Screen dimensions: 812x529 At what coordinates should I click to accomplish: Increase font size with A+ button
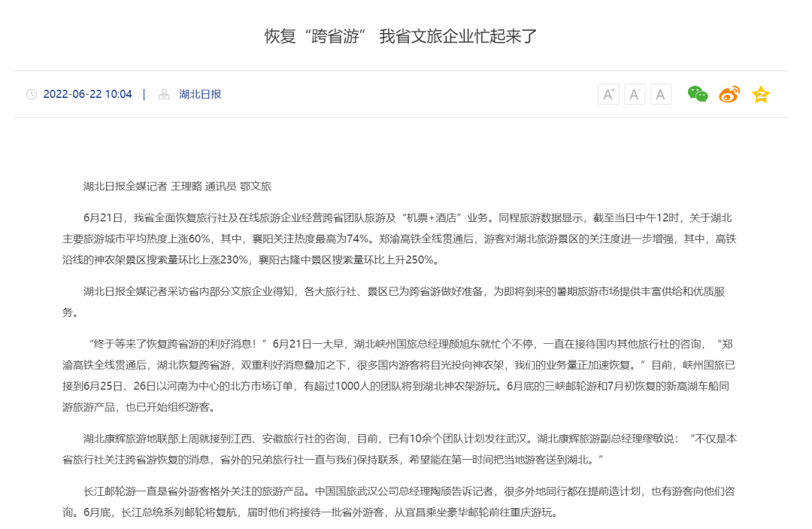coord(608,94)
